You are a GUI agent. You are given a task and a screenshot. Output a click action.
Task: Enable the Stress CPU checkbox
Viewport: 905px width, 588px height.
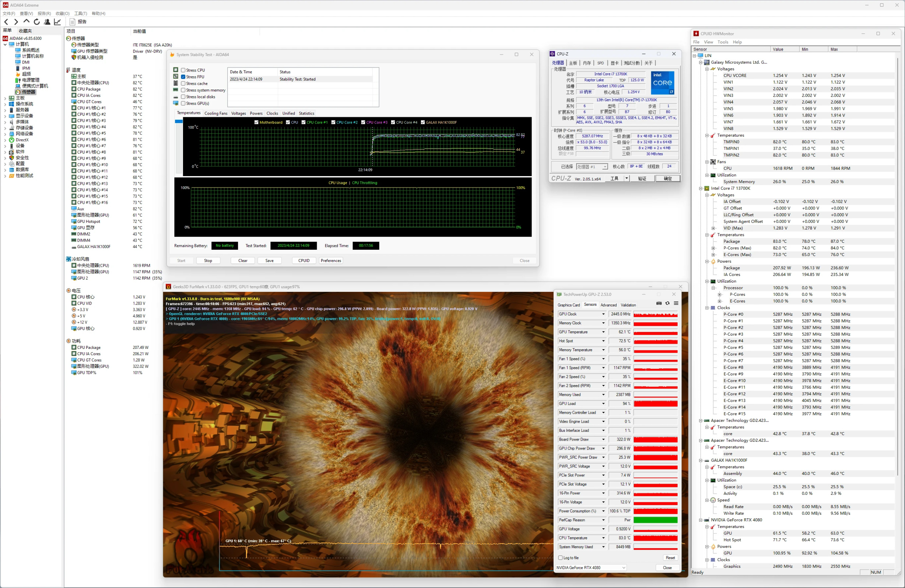183,70
